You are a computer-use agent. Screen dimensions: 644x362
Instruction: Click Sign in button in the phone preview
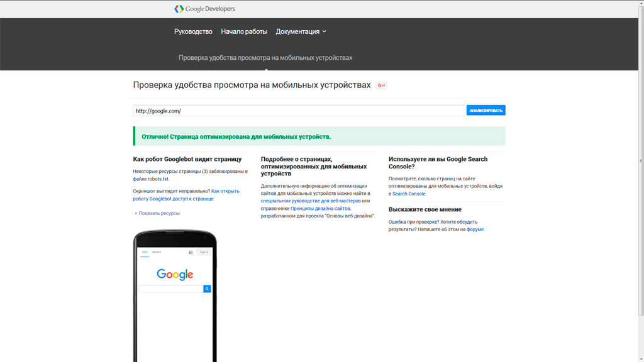click(x=204, y=252)
